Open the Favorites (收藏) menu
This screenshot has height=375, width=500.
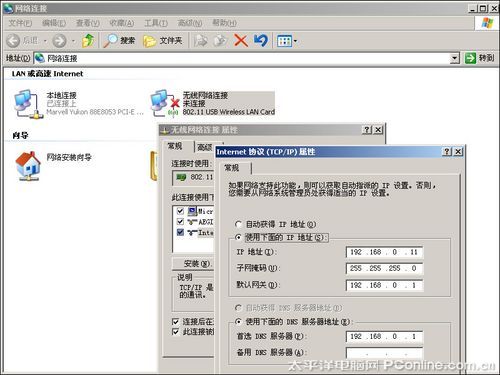point(122,23)
